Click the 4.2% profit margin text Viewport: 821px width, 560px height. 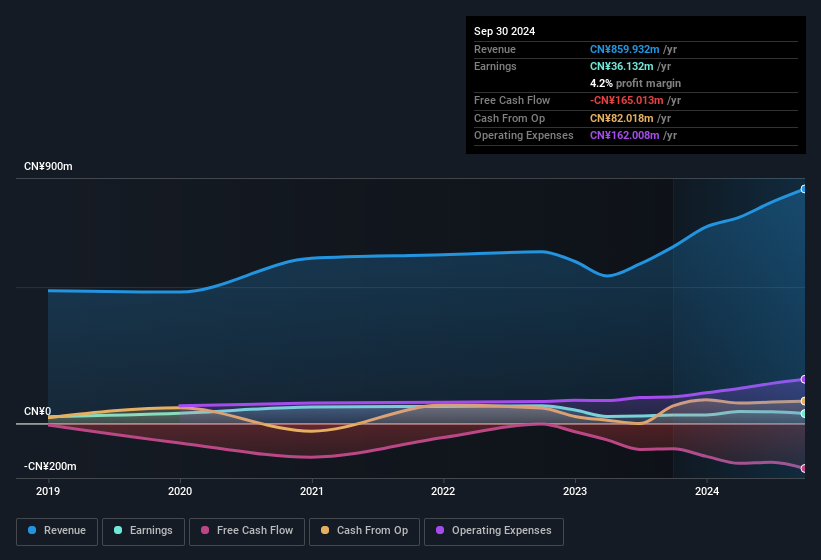[635, 83]
